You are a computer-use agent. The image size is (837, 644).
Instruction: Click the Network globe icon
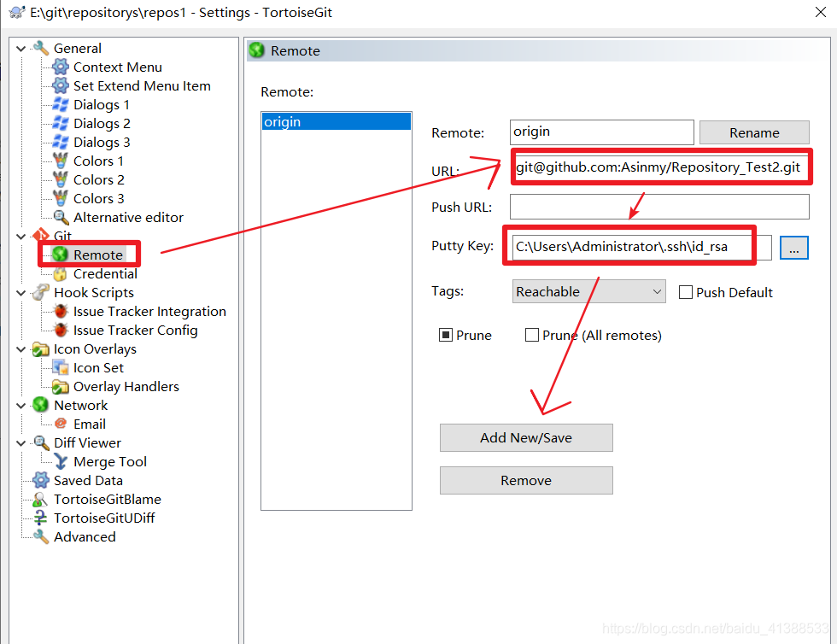click(41, 405)
